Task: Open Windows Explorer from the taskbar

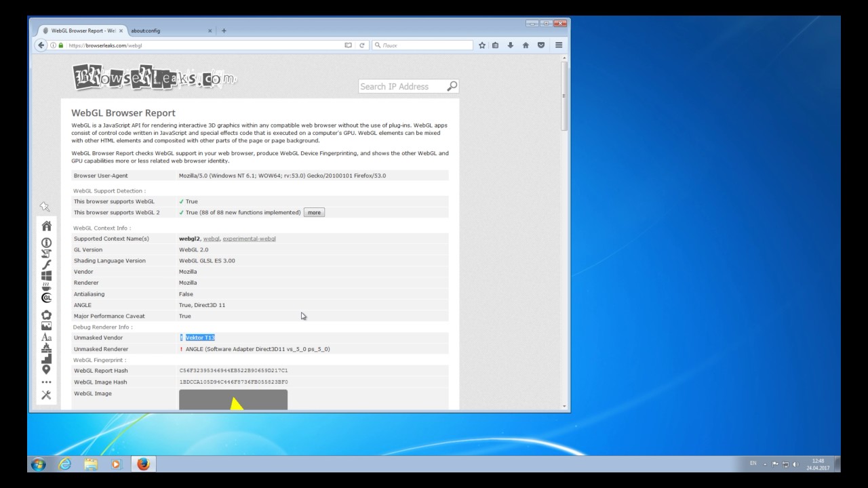Action: click(x=91, y=464)
